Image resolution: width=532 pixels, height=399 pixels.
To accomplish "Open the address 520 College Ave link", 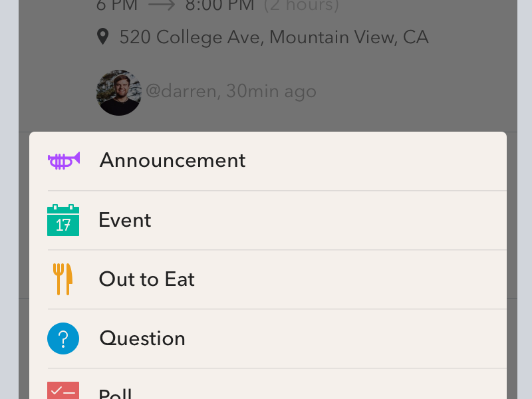I will pos(273,37).
